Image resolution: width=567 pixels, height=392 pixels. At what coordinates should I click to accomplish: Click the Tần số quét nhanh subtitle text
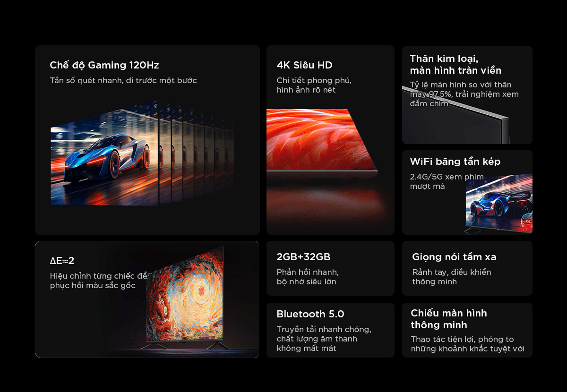click(x=123, y=80)
